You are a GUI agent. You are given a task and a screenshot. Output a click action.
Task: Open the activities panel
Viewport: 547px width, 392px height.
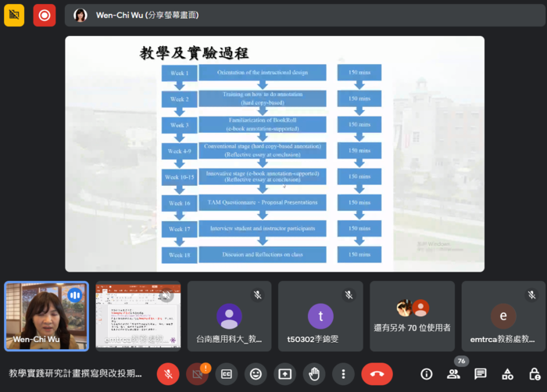click(x=507, y=374)
